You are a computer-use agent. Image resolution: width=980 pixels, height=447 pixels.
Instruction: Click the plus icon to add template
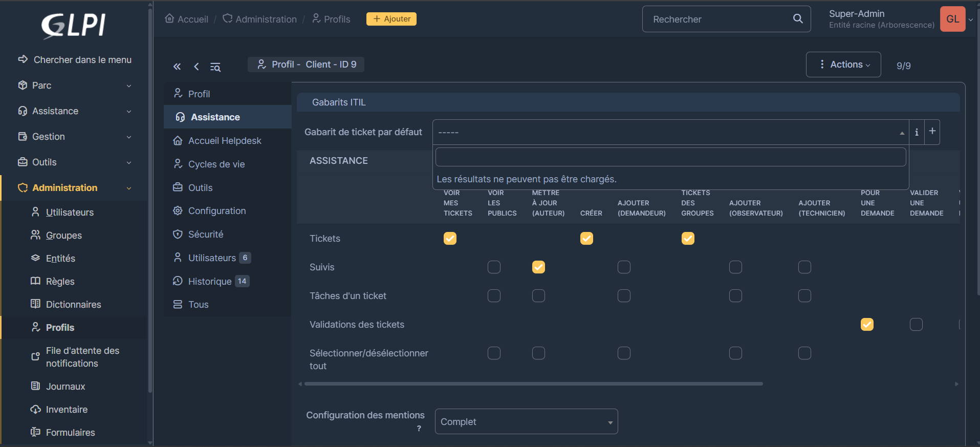click(x=932, y=132)
